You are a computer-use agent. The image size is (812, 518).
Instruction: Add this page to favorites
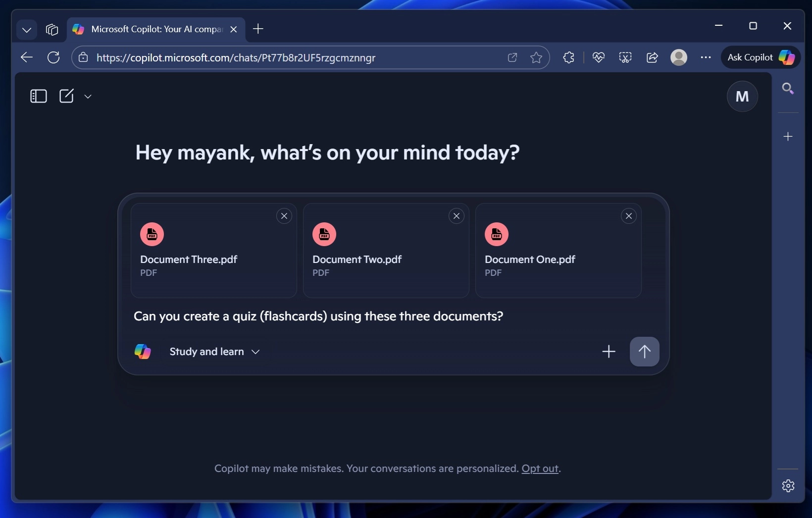[537, 57]
